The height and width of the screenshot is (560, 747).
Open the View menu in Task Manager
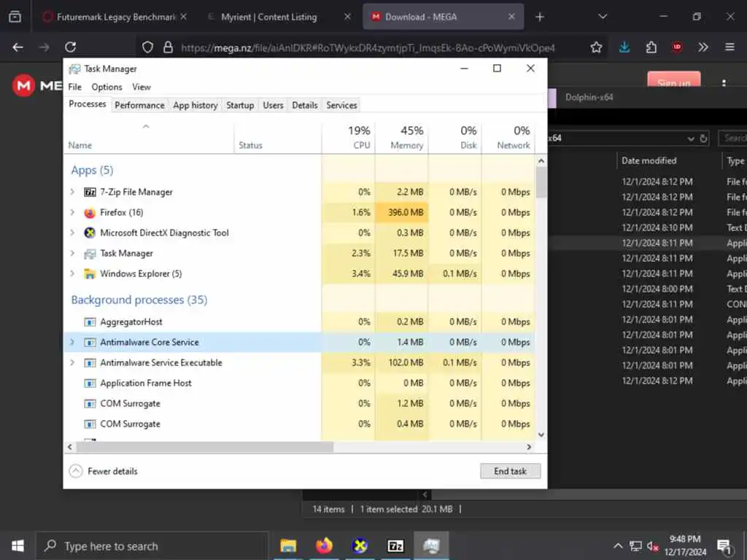[142, 87]
